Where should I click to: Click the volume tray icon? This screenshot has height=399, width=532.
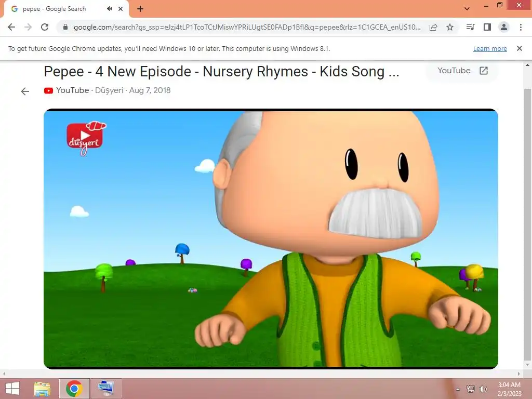(x=483, y=389)
